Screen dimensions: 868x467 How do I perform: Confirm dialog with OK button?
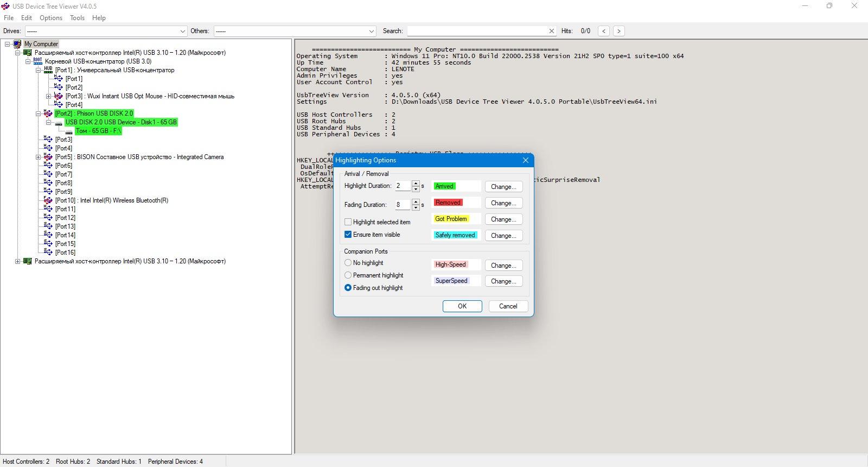click(x=462, y=306)
